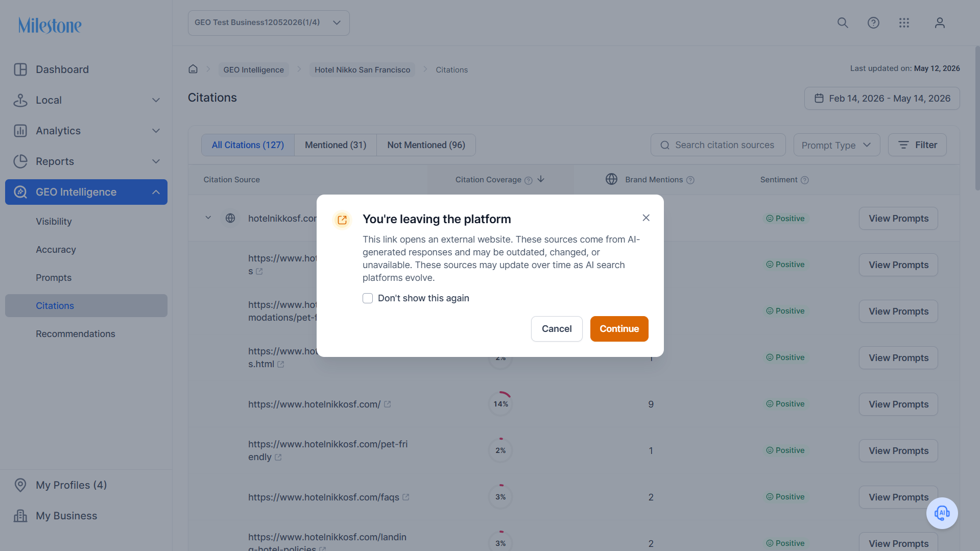View Prompts for the top hotelnikkosf.com row
This screenshot has width=980, height=551.
click(x=898, y=219)
